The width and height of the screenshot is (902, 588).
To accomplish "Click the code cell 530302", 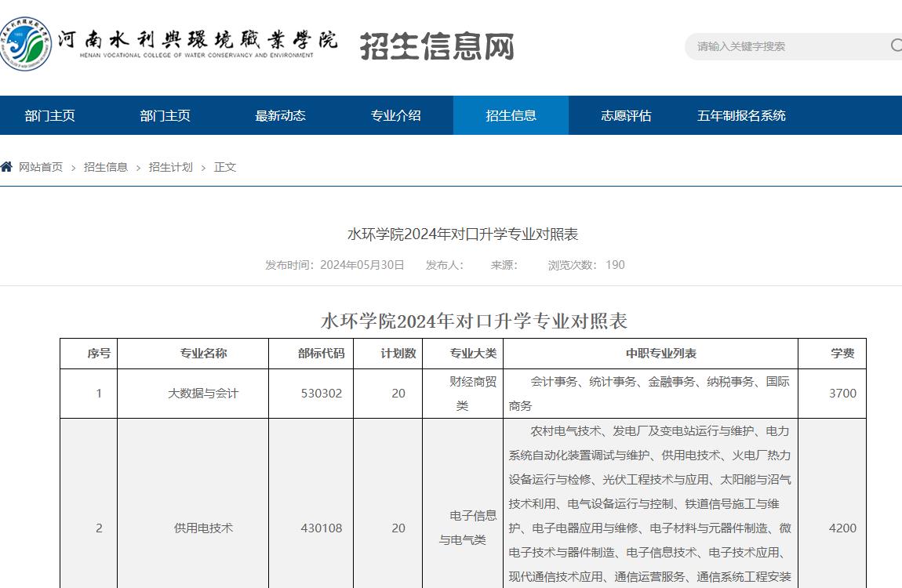I will coord(311,394).
